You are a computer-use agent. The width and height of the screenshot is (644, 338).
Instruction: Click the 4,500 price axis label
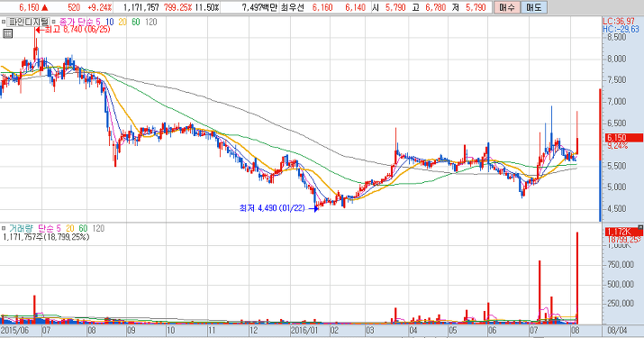tap(617, 209)
